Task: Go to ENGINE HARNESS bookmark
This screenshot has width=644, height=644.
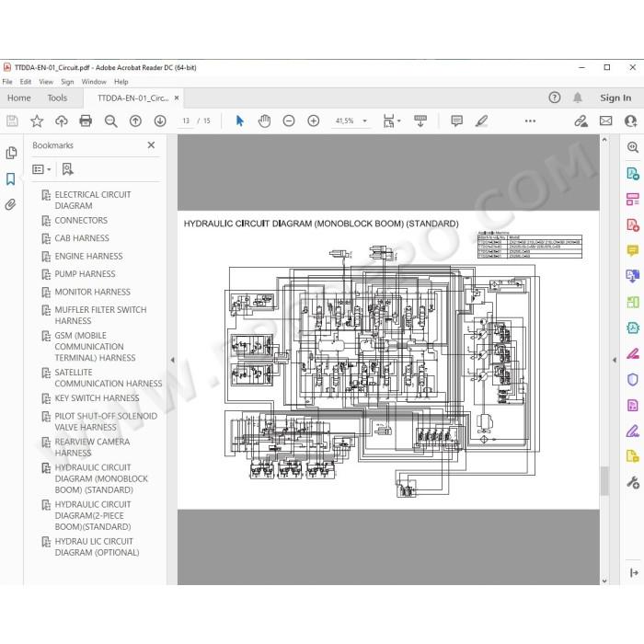Action: 88,257
